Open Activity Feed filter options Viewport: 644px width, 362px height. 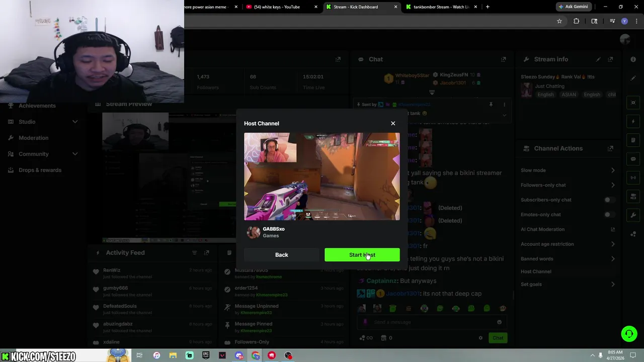coord(194,253)
